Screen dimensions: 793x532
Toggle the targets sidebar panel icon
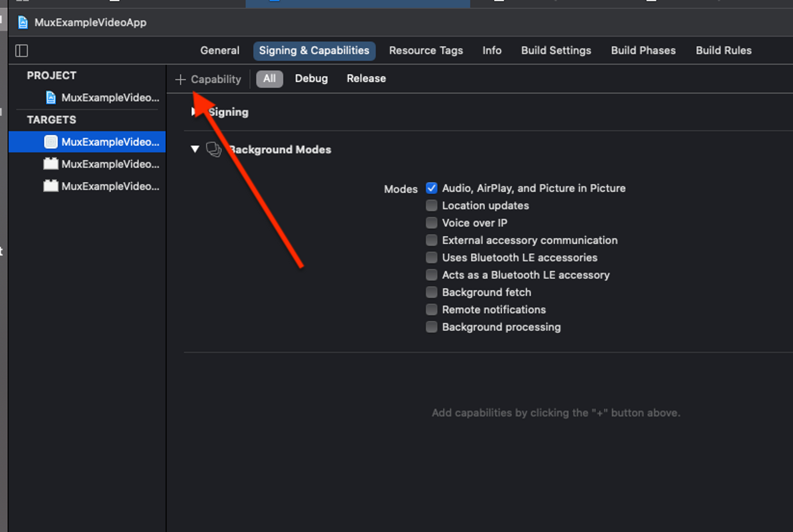click(x=22, y=51)
